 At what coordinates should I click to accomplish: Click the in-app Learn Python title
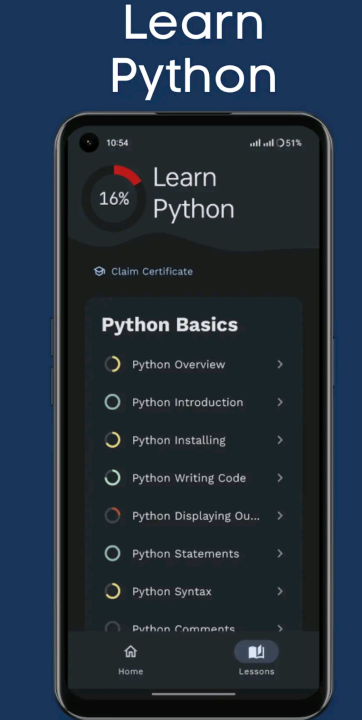tap(193, 193)
